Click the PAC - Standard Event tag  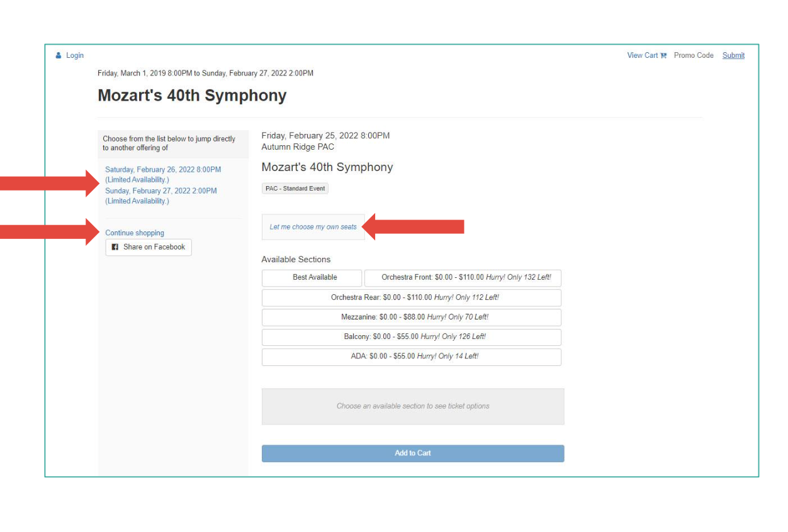point(295,189)
